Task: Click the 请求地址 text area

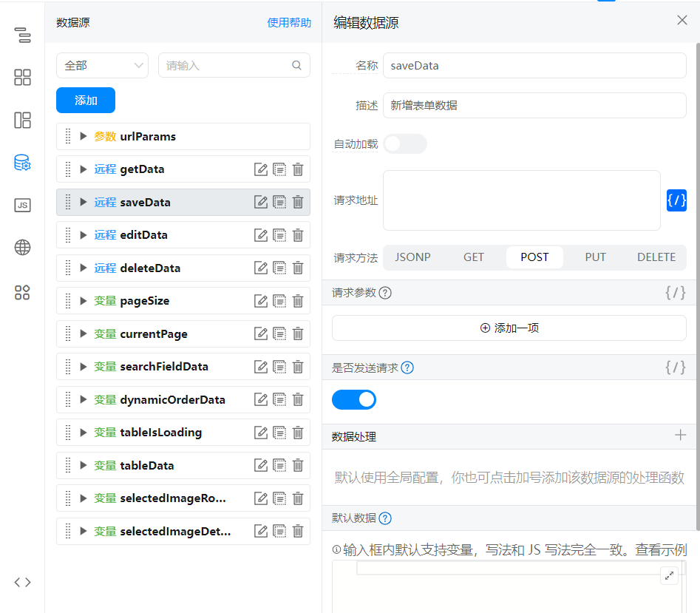Action: 521,200
